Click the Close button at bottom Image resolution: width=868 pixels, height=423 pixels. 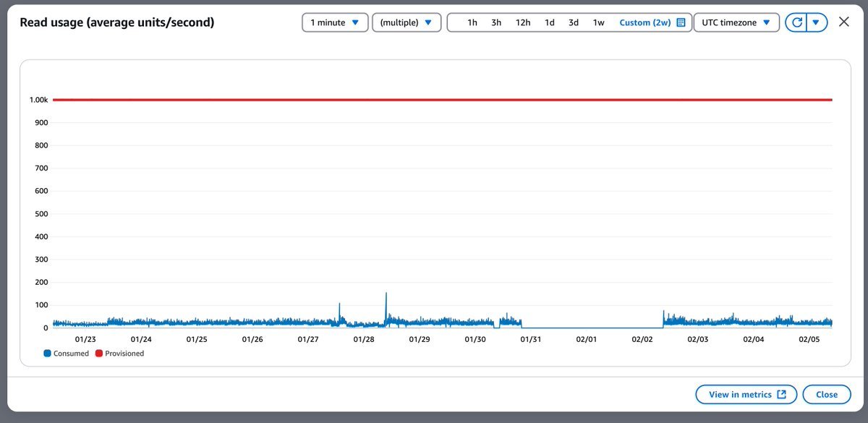click(826, 394)
